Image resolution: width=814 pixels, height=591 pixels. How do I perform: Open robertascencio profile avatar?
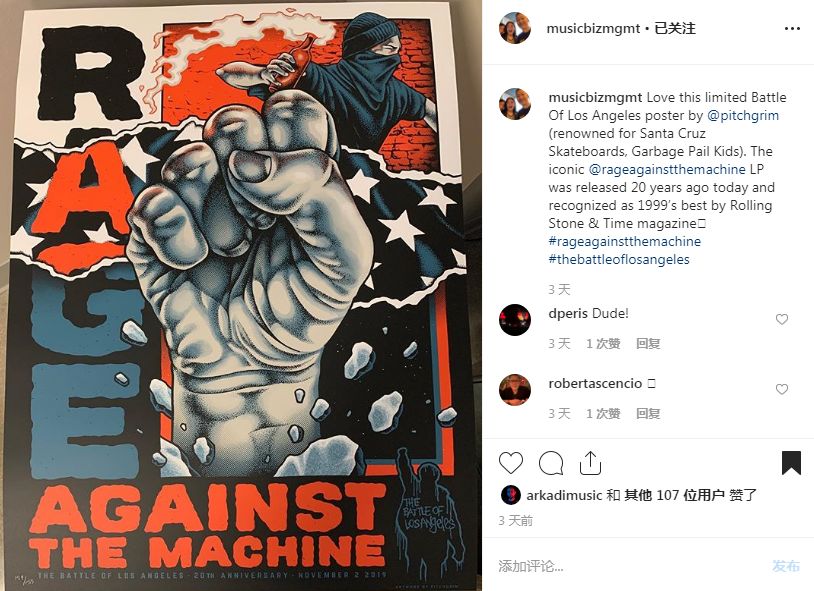click(x=515, y=389)
